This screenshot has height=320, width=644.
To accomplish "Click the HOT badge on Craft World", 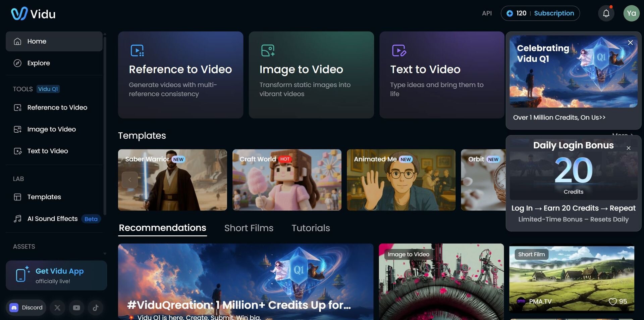I will (x=285, y=159).
